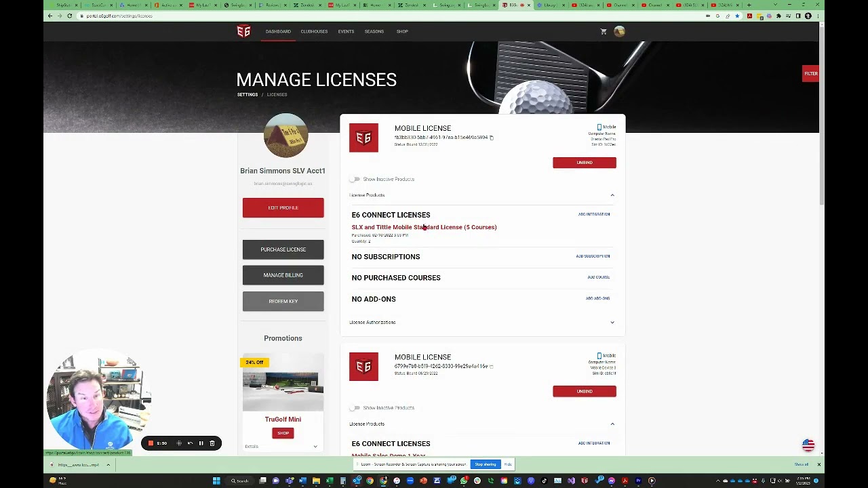Click Add Subscription link
The image size is (868, 488).
pyautogui.click(x=593, y=256)
